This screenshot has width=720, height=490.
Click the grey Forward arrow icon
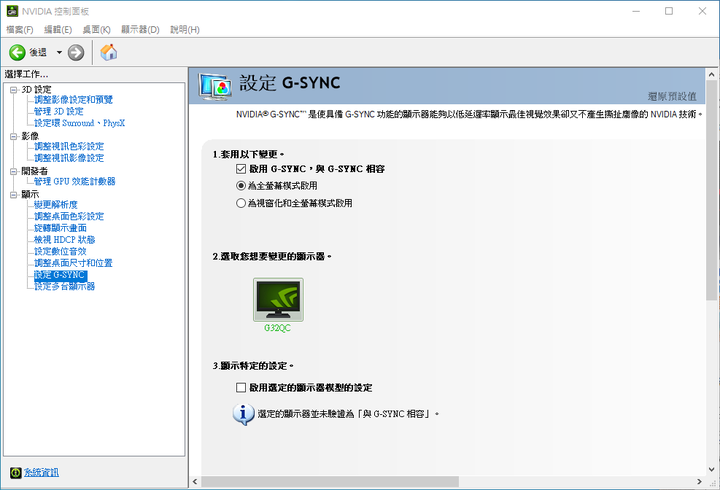76,52
